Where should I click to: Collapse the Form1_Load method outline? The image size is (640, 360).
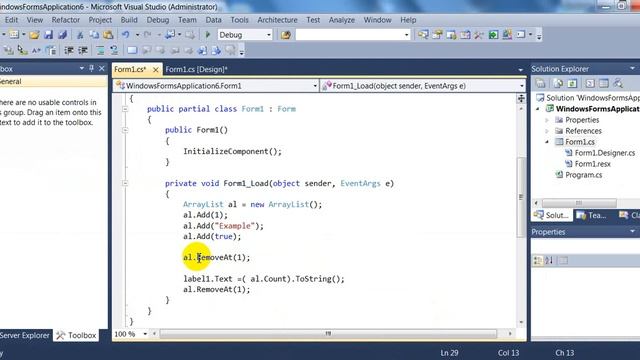point(125,183)
